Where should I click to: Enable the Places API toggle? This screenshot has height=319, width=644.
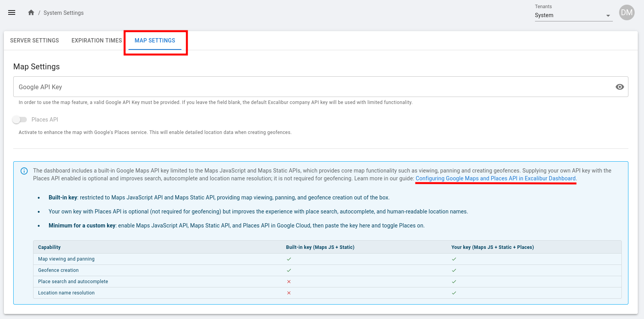[19, 120]
